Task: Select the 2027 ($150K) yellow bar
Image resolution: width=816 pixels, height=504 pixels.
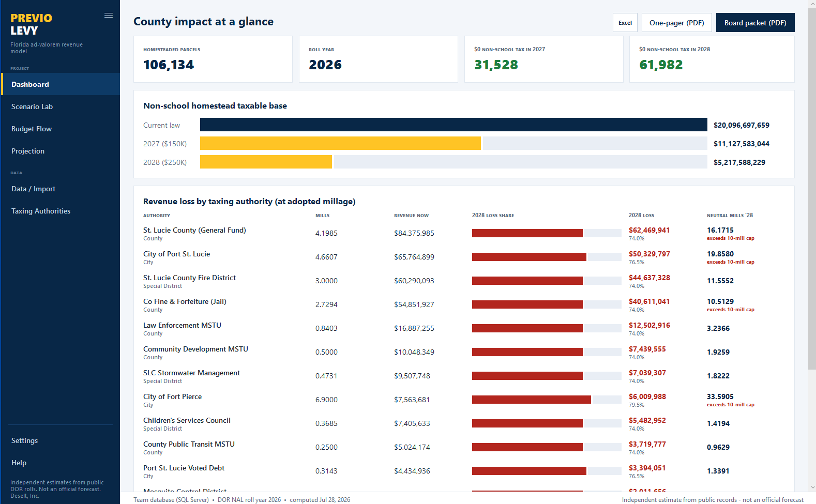Action: coord(340,144)
